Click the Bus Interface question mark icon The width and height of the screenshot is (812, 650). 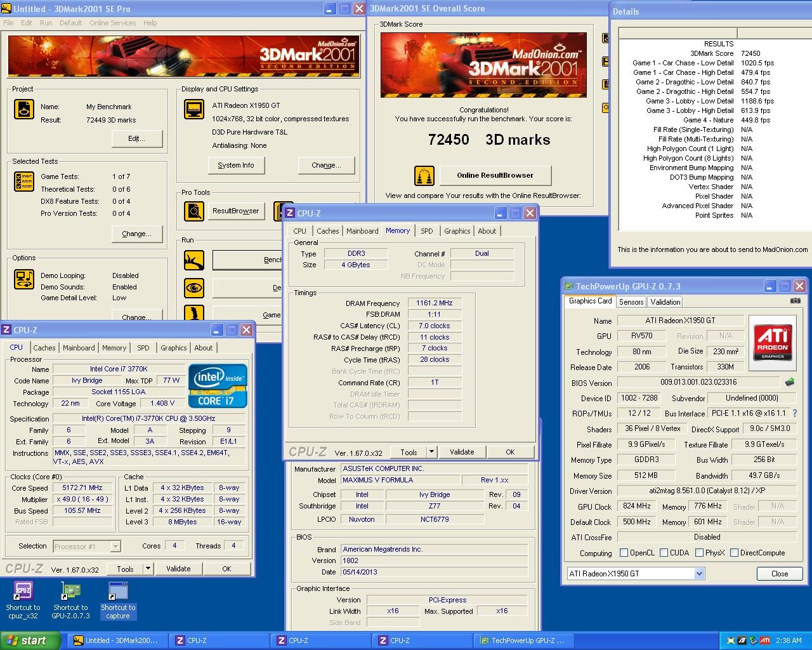tap(794, 413)
